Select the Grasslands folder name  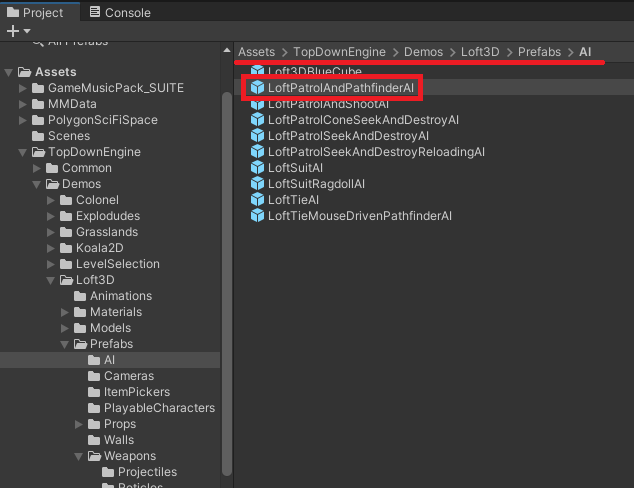tap(107, 232)
